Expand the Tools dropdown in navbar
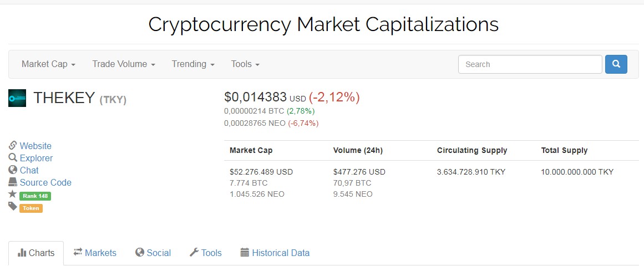This screenshot has width=644, height=266. click(245, 64)
